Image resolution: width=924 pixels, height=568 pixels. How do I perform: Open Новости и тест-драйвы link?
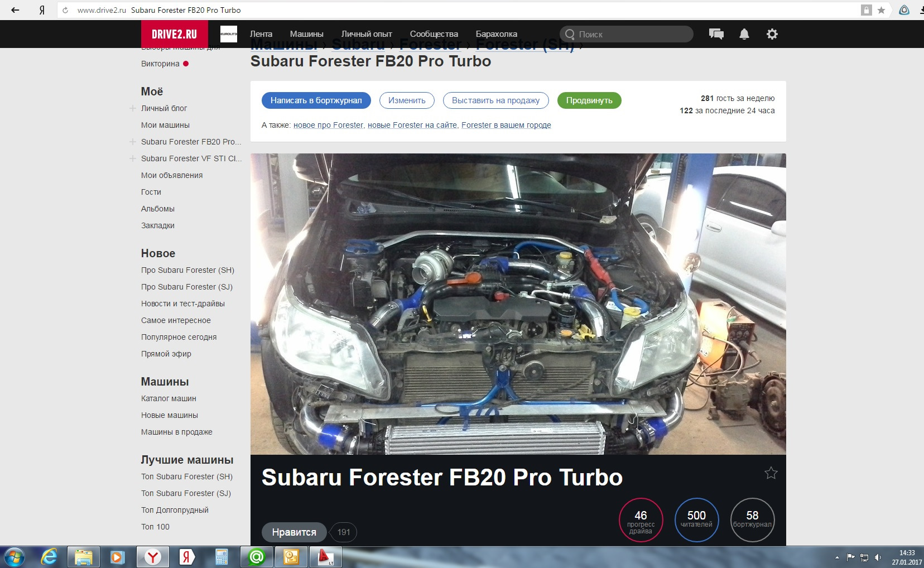(x=183, y=304)
